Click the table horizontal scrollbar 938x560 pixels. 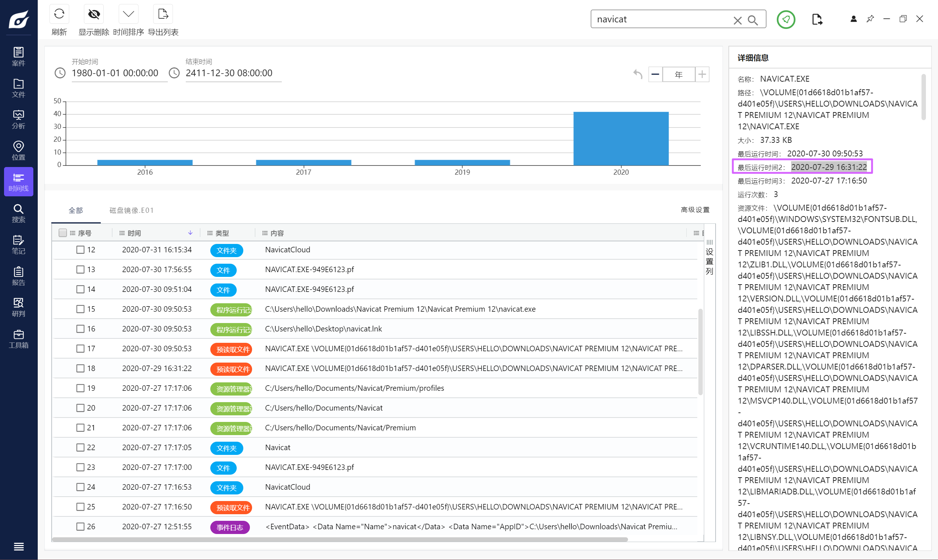tap(340, 539)
